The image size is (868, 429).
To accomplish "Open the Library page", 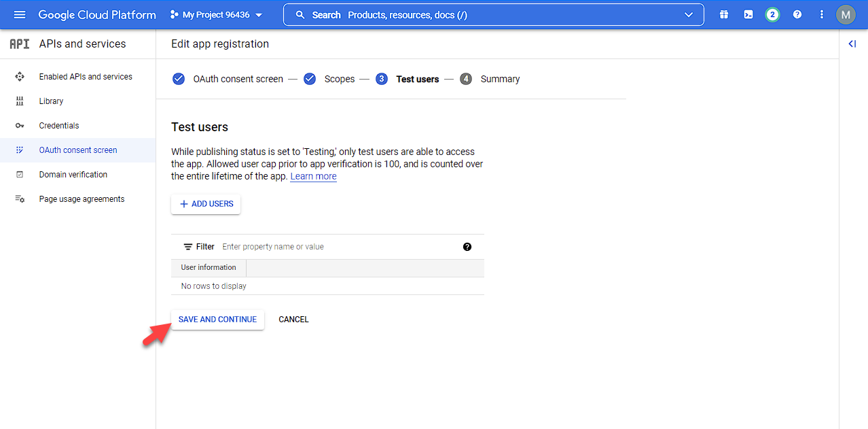I will (51, 101).
